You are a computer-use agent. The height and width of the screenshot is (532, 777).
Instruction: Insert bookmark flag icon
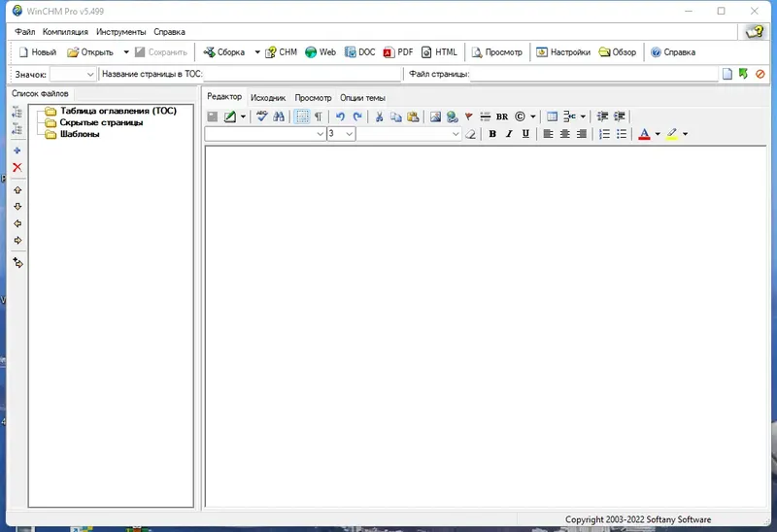point(468,116)
